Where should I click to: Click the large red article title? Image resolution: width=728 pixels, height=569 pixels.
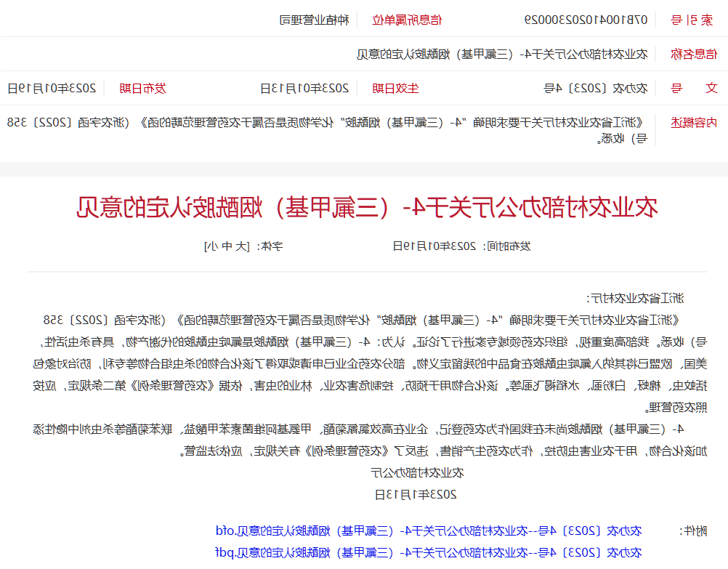click(367, 207)
